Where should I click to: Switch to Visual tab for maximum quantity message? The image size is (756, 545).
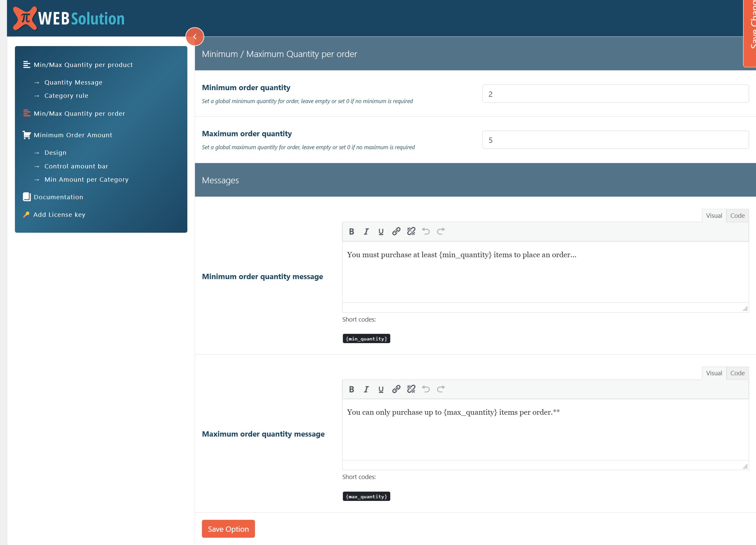pos(714,373)
